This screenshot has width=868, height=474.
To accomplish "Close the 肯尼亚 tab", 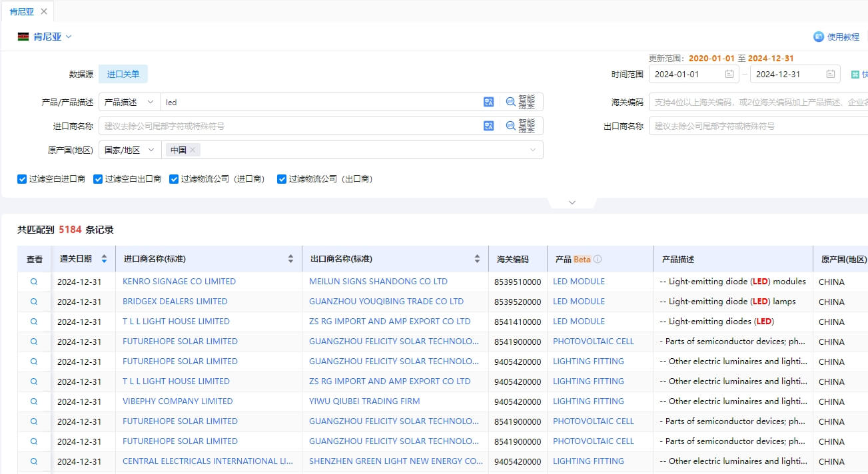I will [x=44, y=11].
